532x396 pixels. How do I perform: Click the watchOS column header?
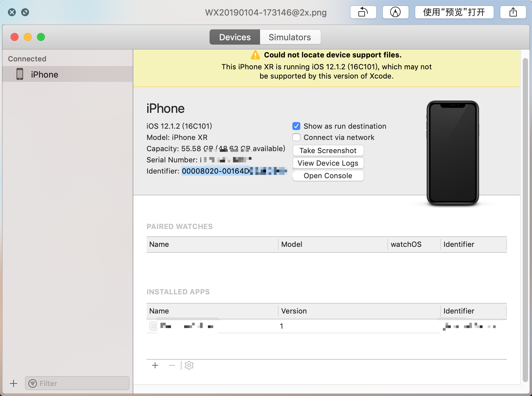pyautogui.click(x=414, y=245)
